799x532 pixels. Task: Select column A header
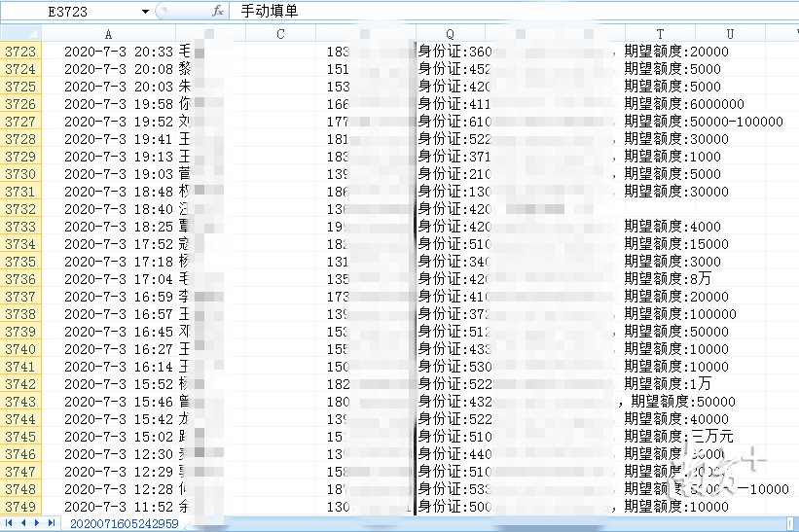(108, 34)
